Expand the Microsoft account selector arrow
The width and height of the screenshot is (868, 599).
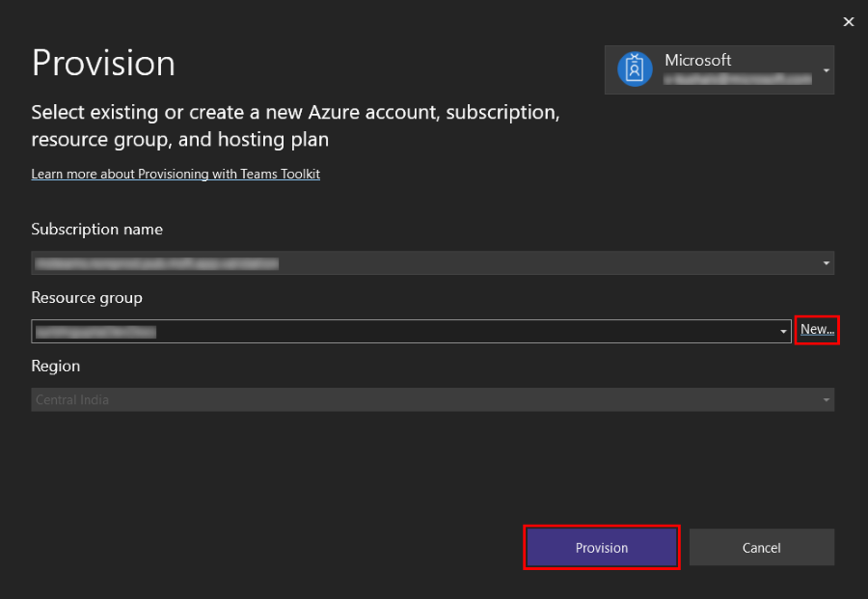(827, 70)
